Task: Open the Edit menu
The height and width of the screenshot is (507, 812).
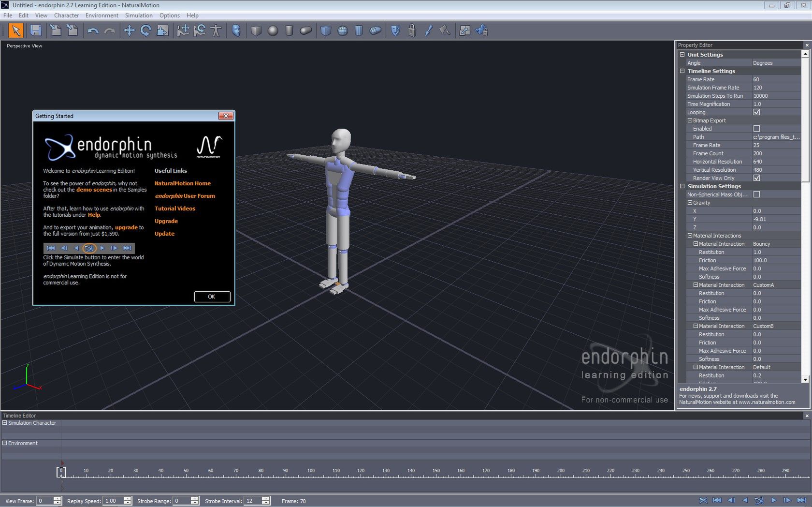Action: coord(24,15)
